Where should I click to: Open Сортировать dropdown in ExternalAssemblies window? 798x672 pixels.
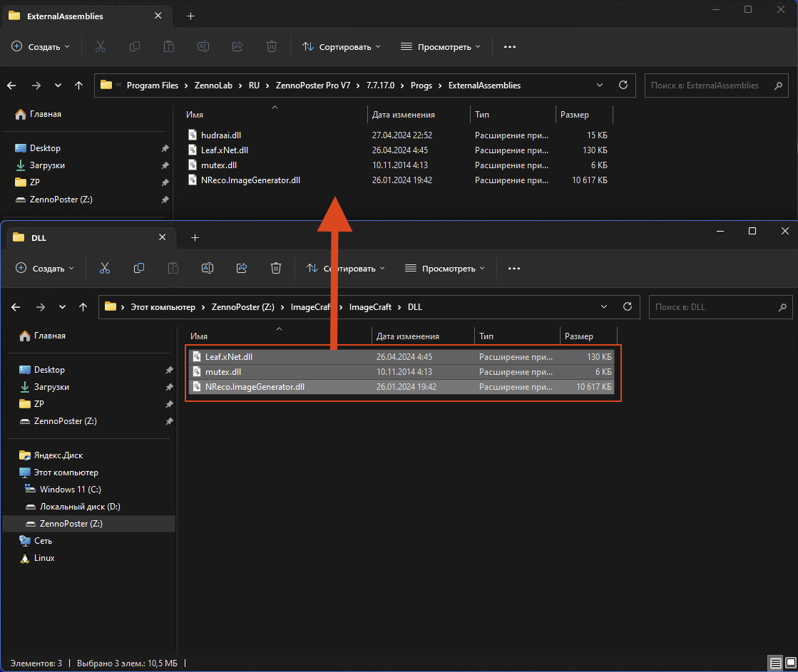pyautogui.click(x=342, y=46)
